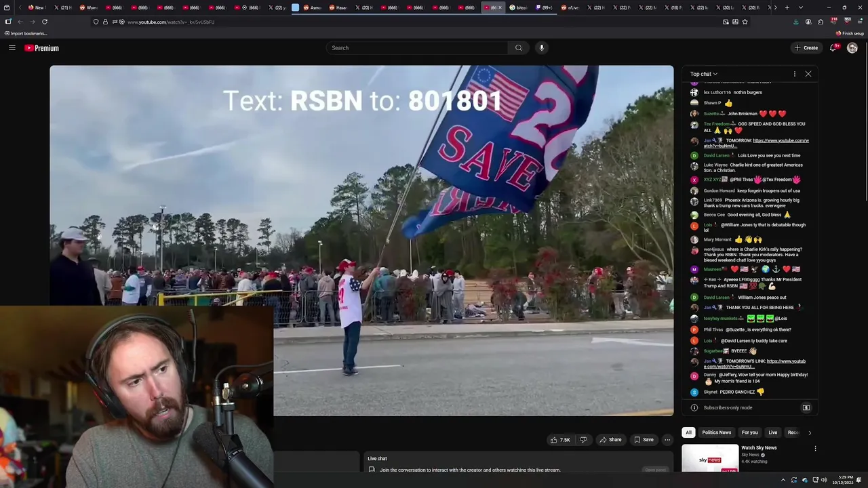Bookmark this page with the star icon
Screen dimensions: 868x488
tap(745, 22)
